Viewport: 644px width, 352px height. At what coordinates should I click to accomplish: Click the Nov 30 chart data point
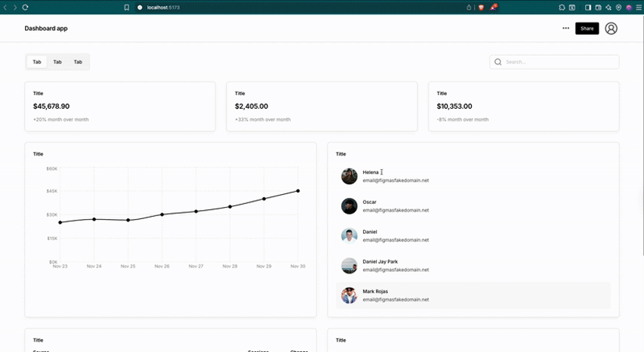pyautogui.click(x=298, y=191)
